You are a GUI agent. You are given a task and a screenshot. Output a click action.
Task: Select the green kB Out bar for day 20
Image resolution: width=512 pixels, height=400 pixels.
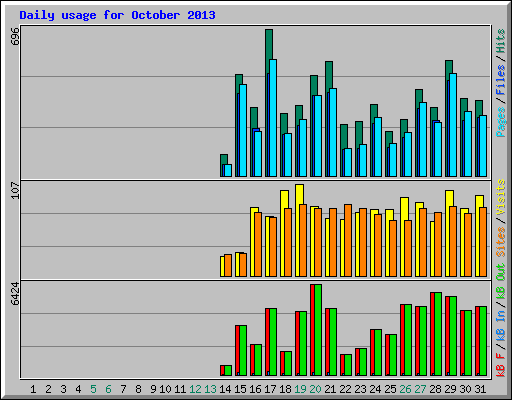[318, 330]
